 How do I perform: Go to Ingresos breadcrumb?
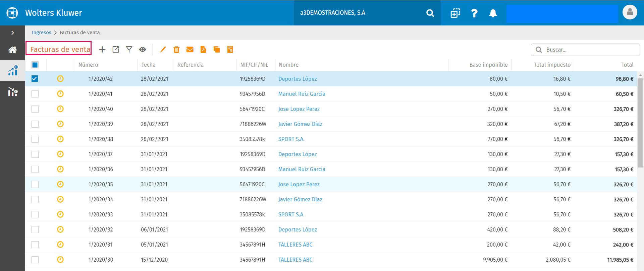pyautogui.click(x=42, y=32)
